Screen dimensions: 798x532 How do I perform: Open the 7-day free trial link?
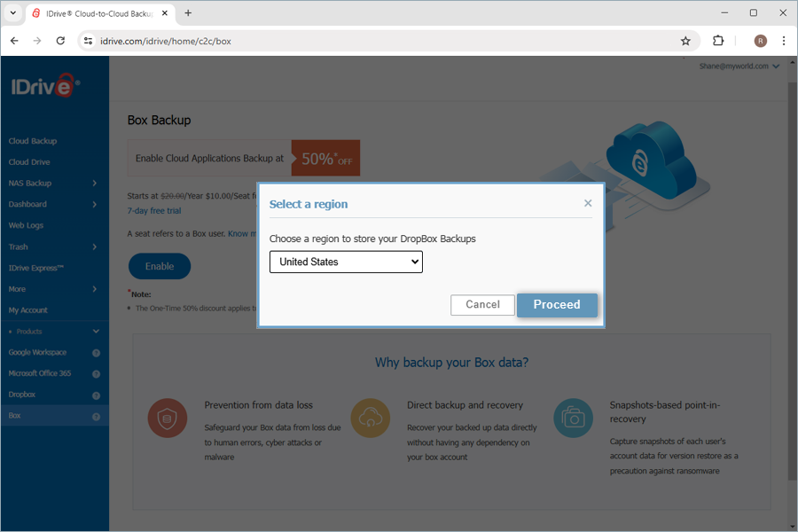(154, 211)
